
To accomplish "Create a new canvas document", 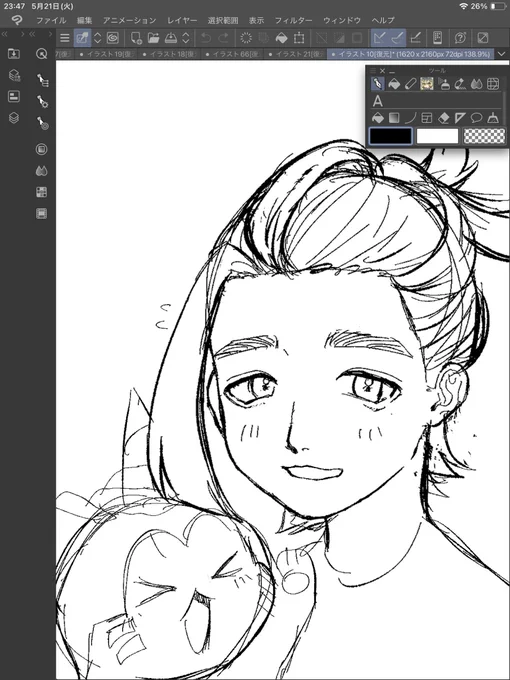I will (136, 38).
